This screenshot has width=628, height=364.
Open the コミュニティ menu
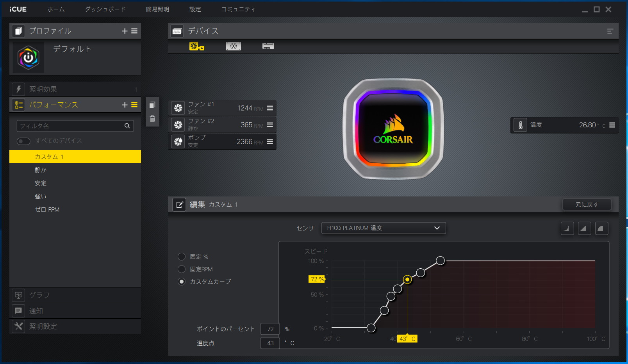tap(238, 9)
